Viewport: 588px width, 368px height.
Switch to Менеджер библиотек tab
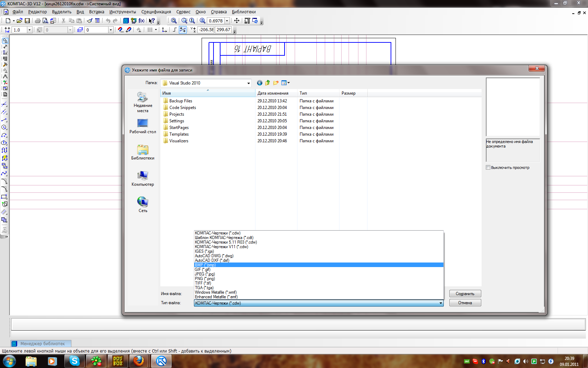[x=41, y=343]
